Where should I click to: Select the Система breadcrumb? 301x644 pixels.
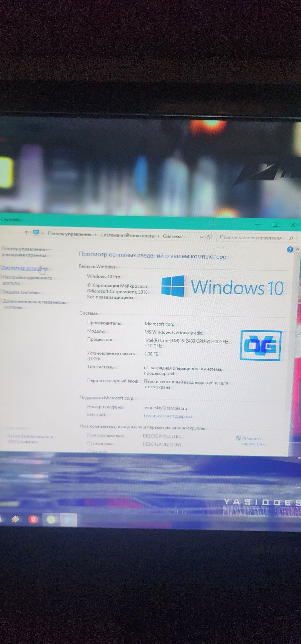[172, 236]
